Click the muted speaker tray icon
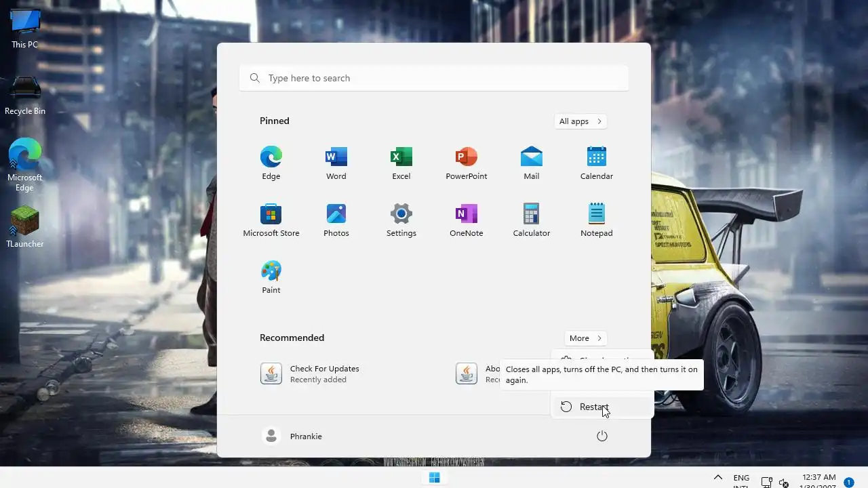The image size is (868, 488). 784,483
